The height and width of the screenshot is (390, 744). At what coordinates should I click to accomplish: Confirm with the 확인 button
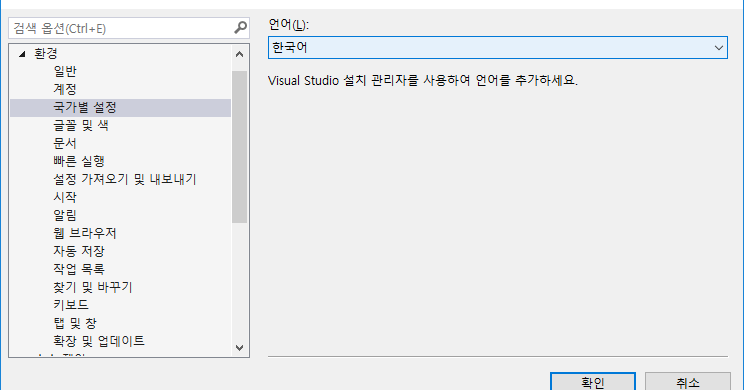(593, 381)
